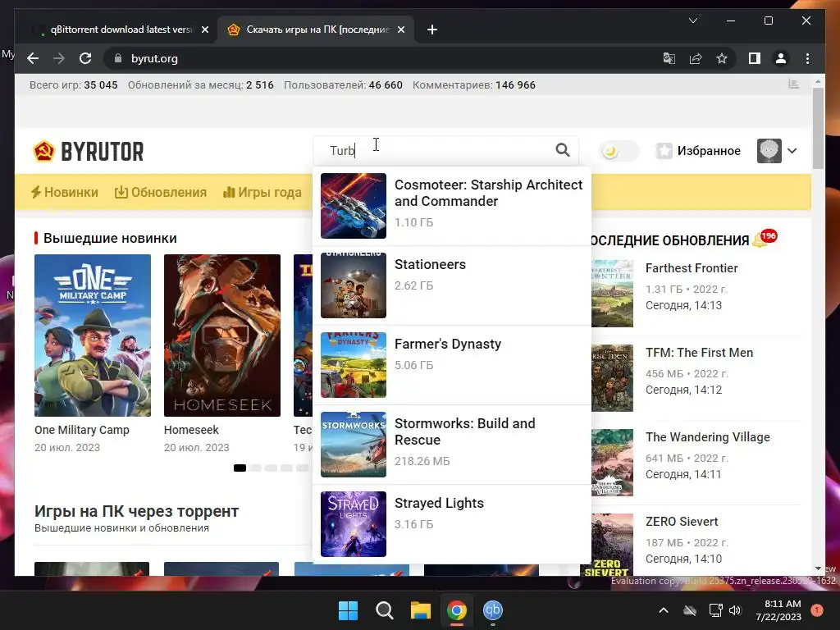Select Stationeers search suggestion
Viewport: 840px width, 630px height.
tap(452, 285)
